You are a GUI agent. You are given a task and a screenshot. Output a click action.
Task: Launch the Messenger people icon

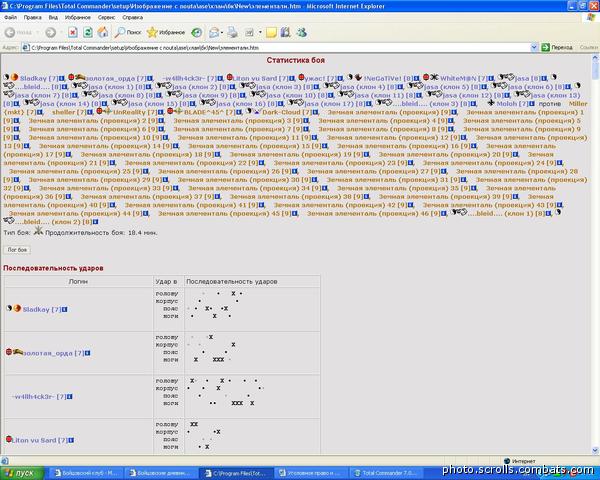pyautogui.click(x=302, y=33)
